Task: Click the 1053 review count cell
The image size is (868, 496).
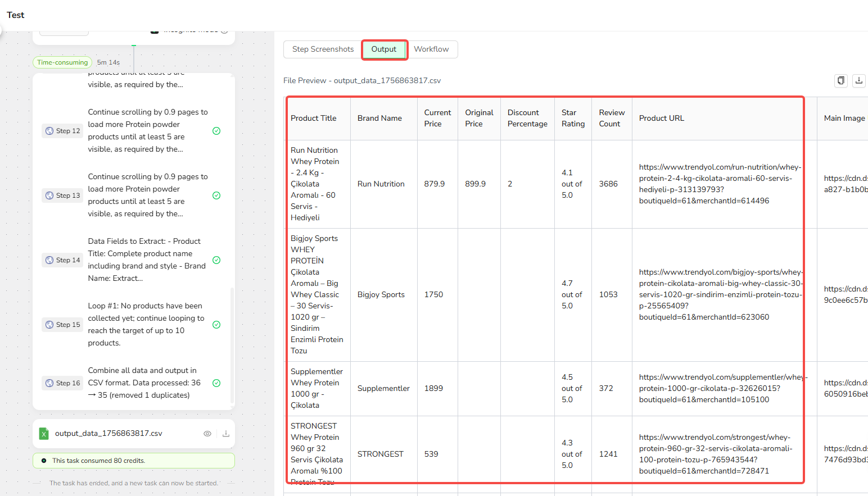Action: 612,295
